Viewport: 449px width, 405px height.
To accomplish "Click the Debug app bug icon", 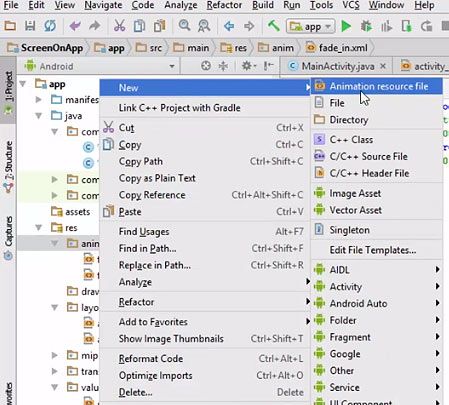I will (x=366, y=26).
